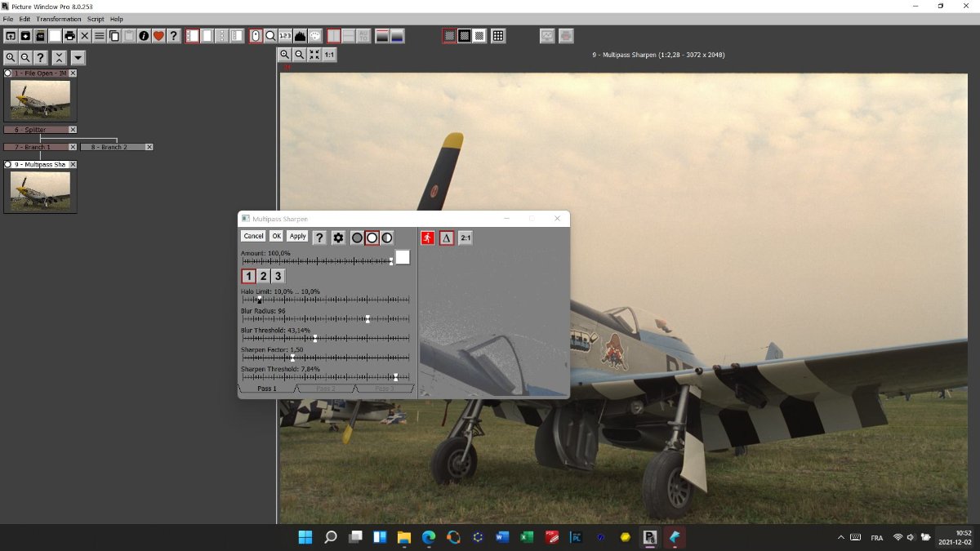
Task: Click the delta difference icon in dialog
Action: pos(446,238)
